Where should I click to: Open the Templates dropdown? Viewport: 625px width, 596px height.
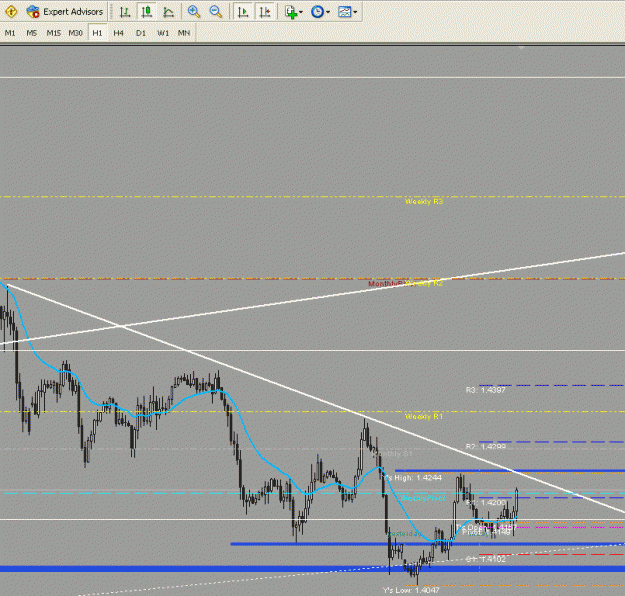pos(347,12)
